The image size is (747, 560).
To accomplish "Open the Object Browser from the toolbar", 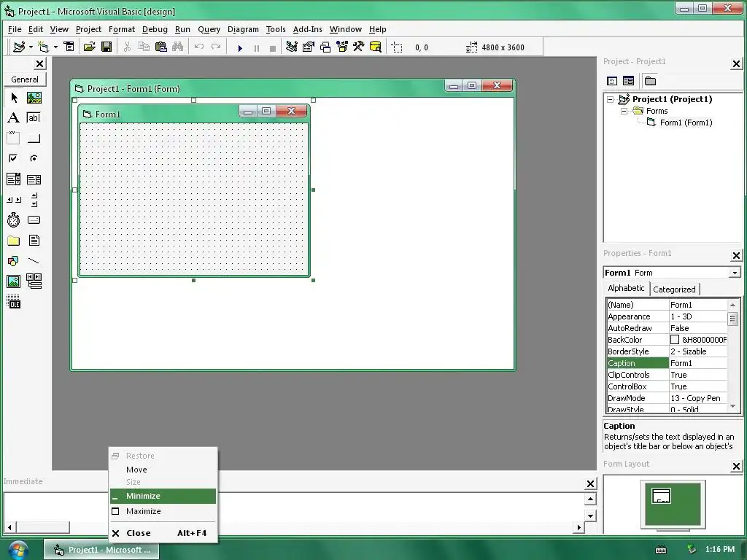I will [x=342, y=47].
